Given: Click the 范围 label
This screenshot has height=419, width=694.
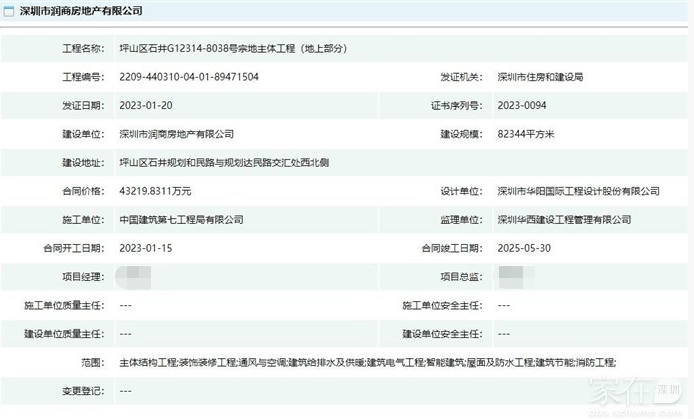Looking at the screenshot, I should [x=93, y=362].
